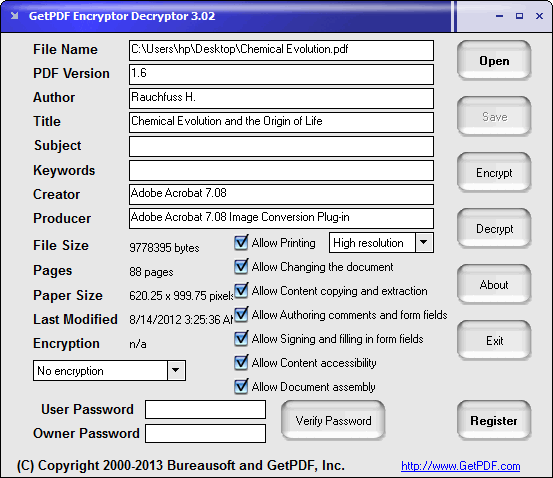The image size is (553, 478).
Task: Click the Verify Password button
Action: tap(333, 420)
